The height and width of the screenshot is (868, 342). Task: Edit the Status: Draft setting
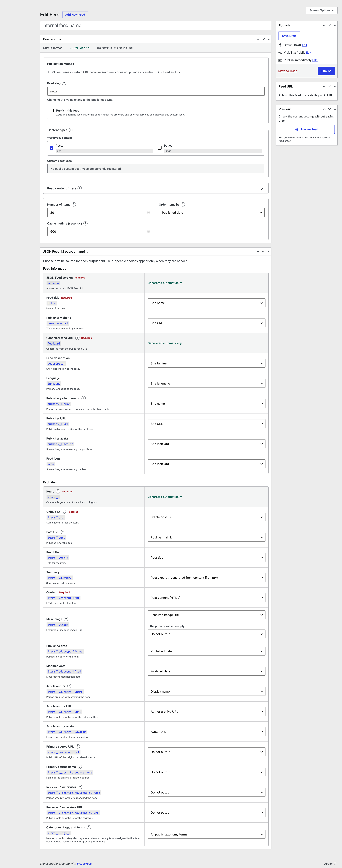(x=305, y=45)
